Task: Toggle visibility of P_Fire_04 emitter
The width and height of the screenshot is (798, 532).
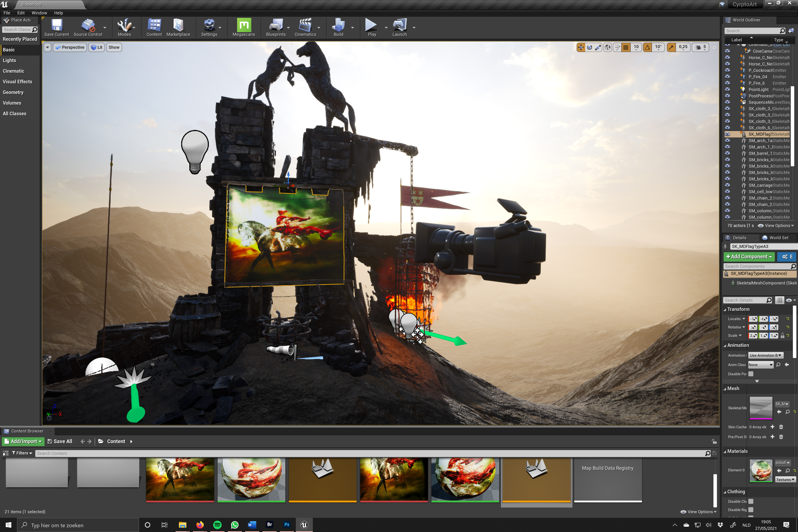Action: click(727, 77)
